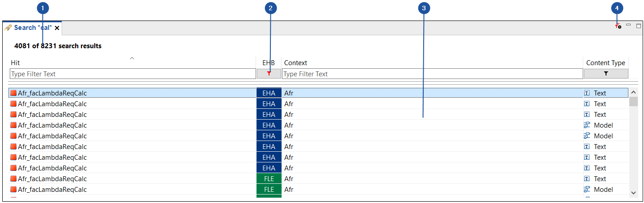644x203 pixels.
Task: Minimize the search view panel
Action: 628,25
